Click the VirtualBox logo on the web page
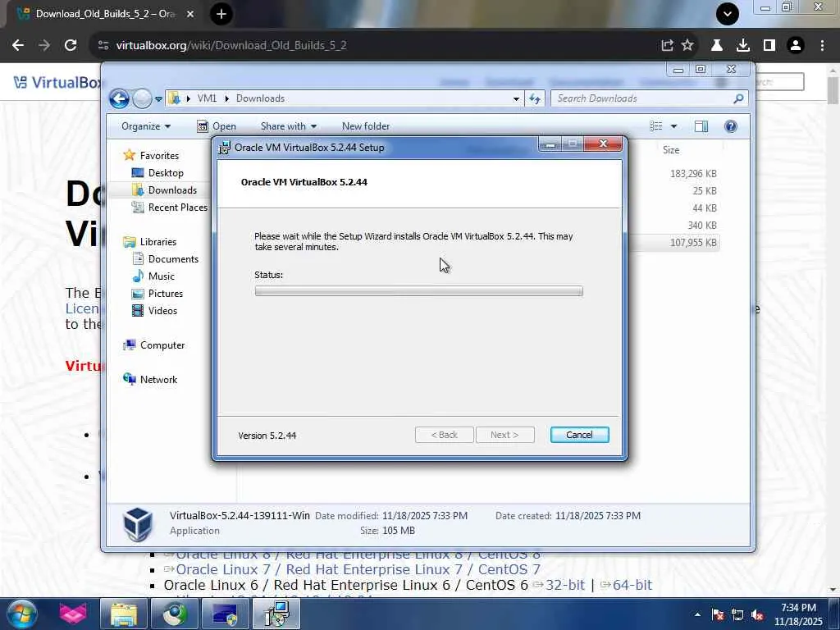The image size is (840, 630). coord(57,83)
